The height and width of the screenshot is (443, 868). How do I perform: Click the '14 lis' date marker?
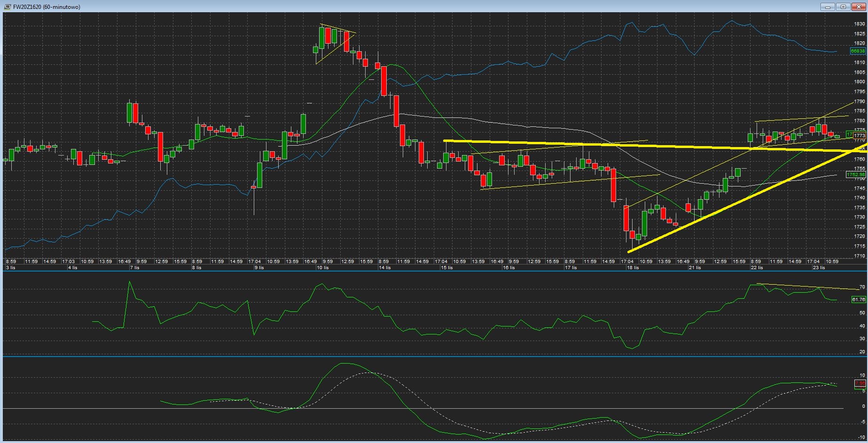point(384,268)
